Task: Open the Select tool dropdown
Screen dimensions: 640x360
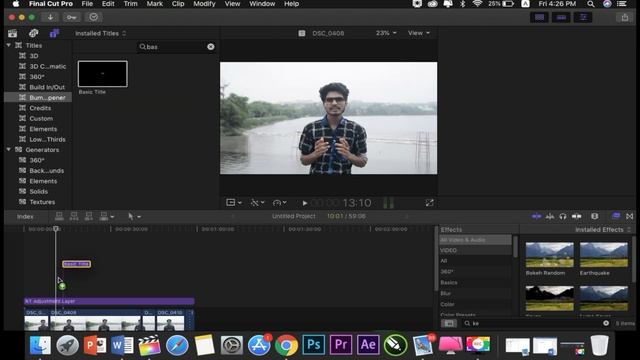Action: (x=134, y=216)
